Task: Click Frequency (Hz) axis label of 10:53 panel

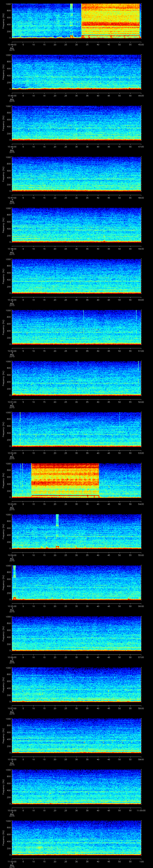Action: point(3,480)
